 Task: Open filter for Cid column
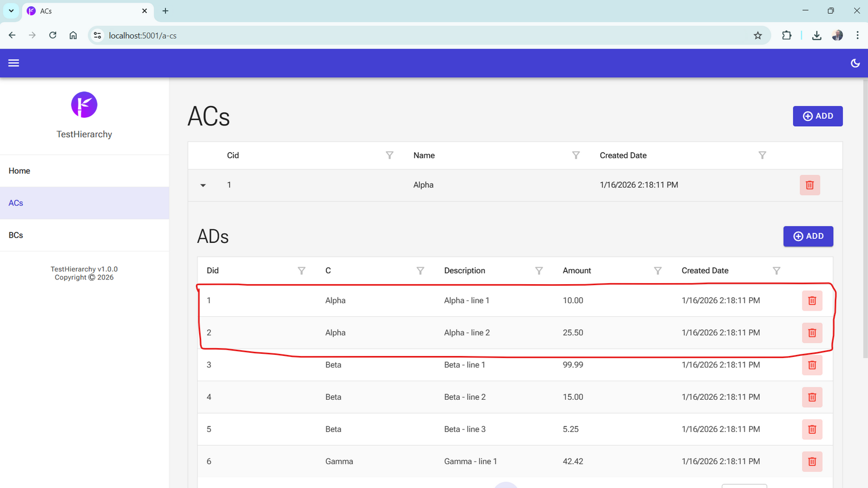click(389, 155)
